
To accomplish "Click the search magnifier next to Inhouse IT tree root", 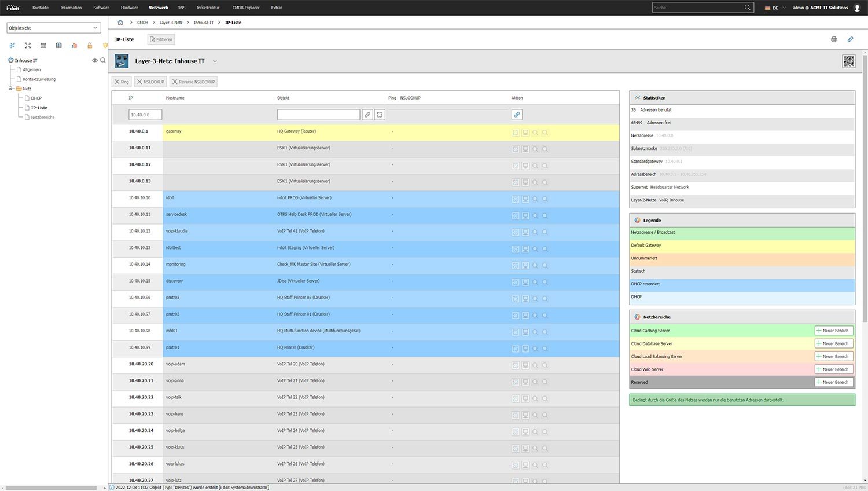I will tap(103, 60).
